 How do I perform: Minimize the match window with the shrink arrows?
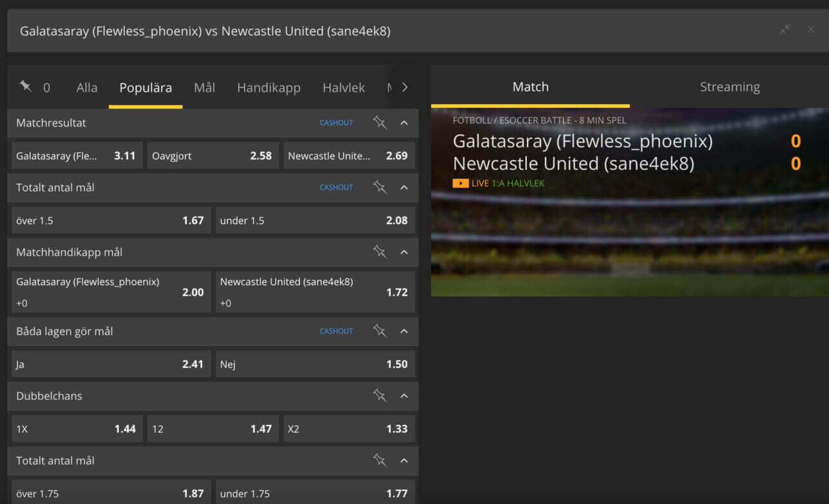[x=785, y=30]
